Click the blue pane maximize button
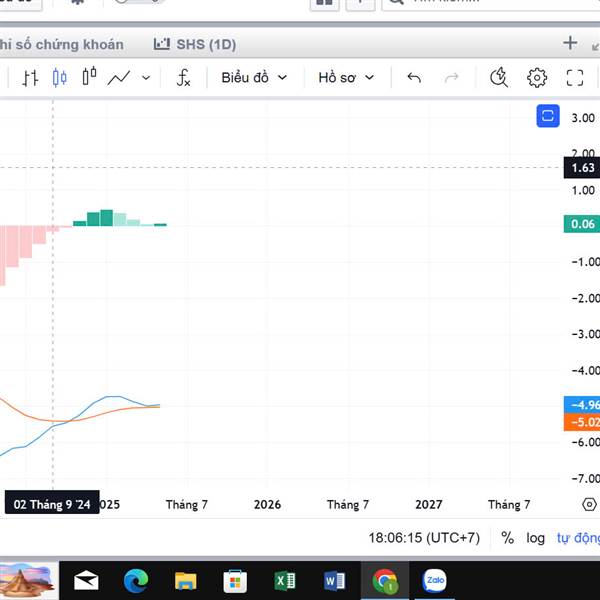Viewport: 600px width, 600px height. click(x=548, y=116)
